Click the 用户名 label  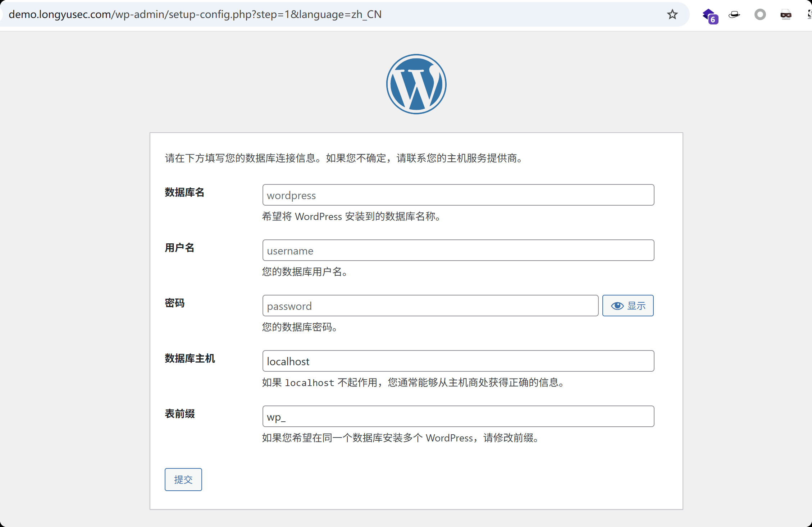[x=179, y=248]
